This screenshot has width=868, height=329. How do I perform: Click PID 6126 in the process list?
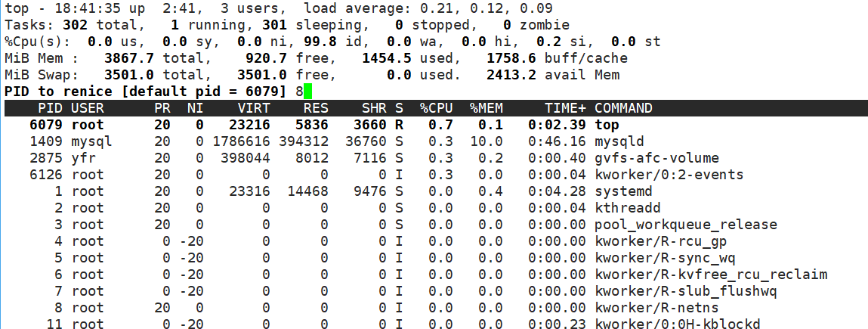pos(46,175)
